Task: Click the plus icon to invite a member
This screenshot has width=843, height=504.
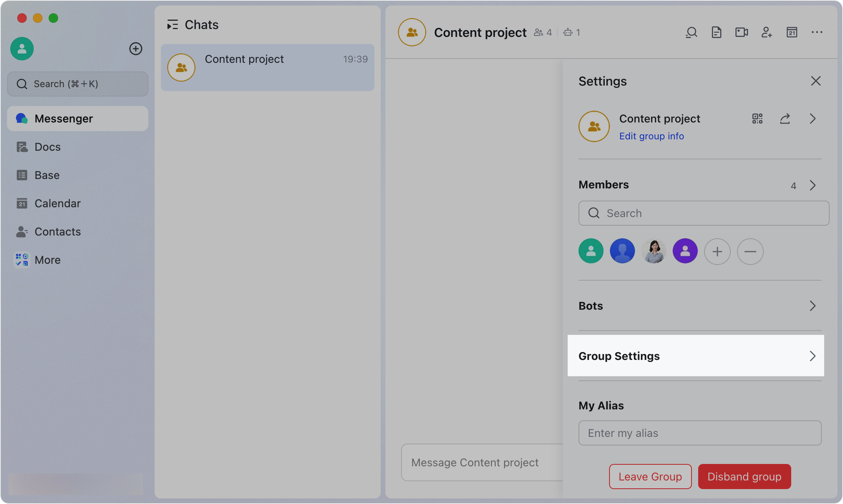Action: 717,251
